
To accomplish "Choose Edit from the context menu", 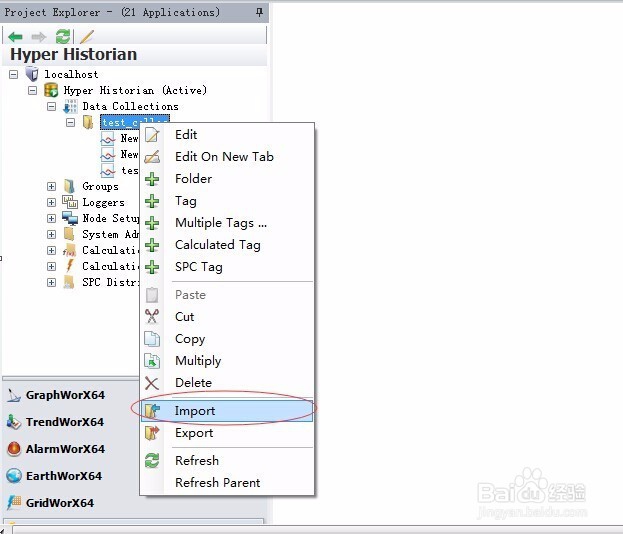I will (227, 135).
